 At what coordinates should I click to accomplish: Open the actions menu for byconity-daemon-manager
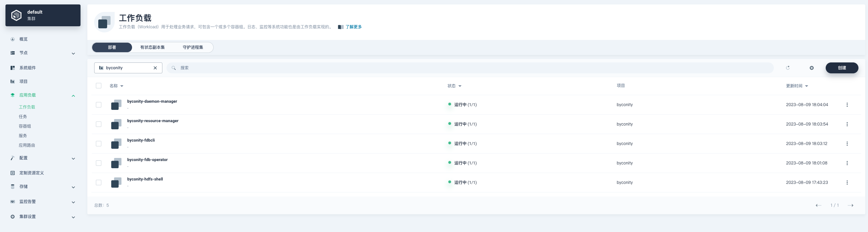click(847, 105)
